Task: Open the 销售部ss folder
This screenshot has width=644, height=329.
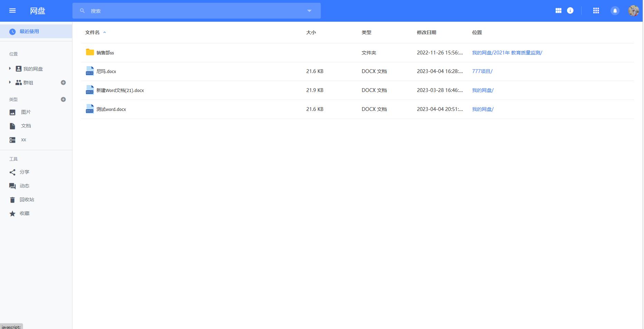Action: pos(105,53)
